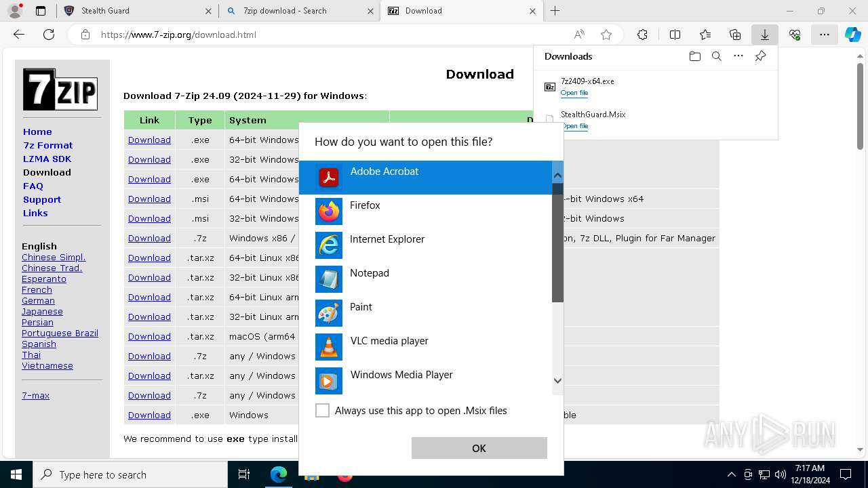This screenshot has width=868, height=488.
Task: Open the 7-max link
Action: pos(35,395)
